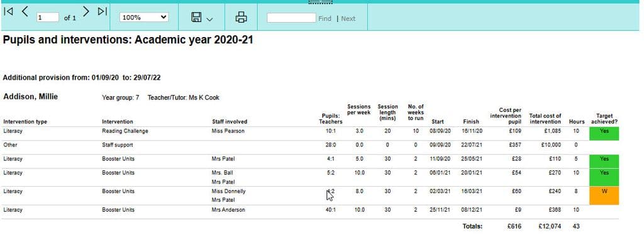The image size is (644, 247).
Task: Click the current page number field
Action: (48, 18)
